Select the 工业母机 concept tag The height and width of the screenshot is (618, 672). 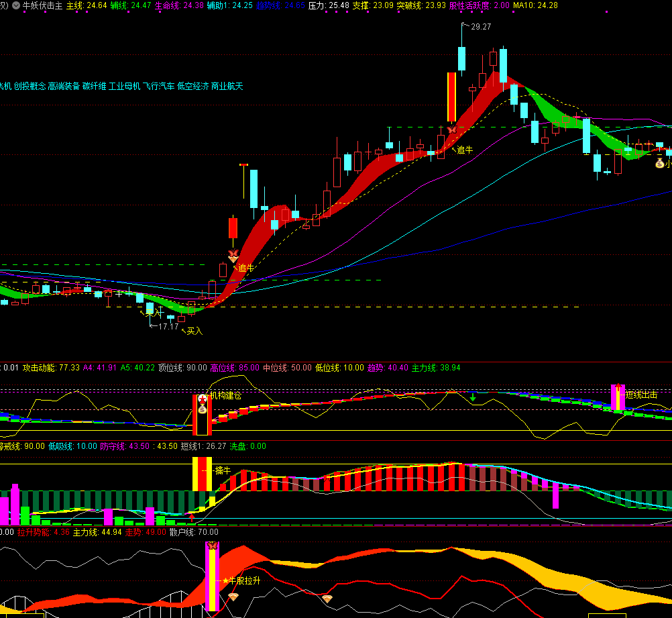pos(124,86)
